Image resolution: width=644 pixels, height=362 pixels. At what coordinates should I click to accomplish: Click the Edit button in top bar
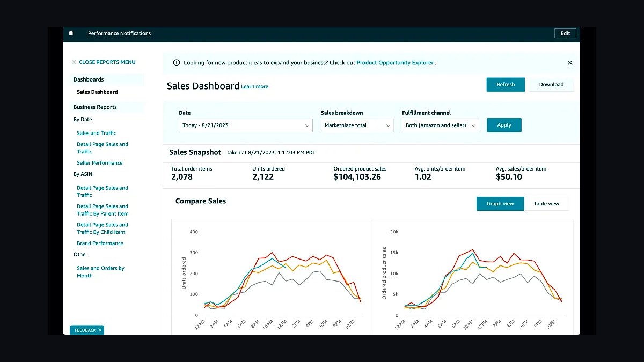pos(566,33)
